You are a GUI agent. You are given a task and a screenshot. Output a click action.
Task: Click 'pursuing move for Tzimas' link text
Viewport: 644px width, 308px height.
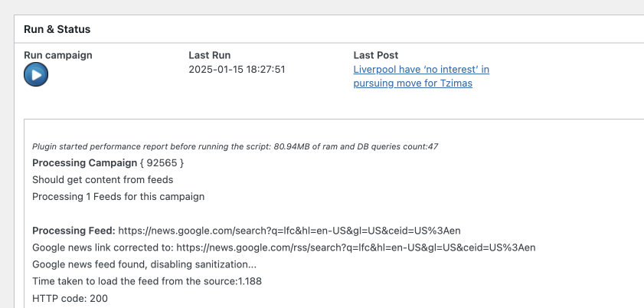pos(413,83)
